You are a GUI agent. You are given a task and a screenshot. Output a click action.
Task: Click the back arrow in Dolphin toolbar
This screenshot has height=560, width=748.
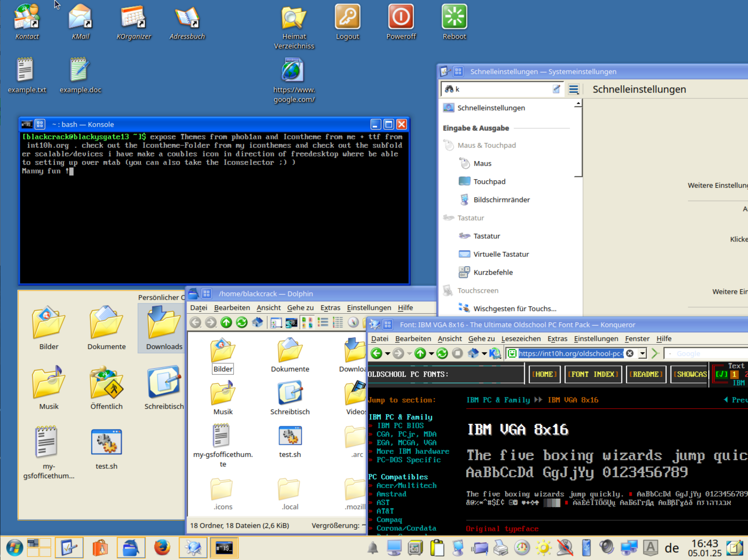click(x=195, y=323)
